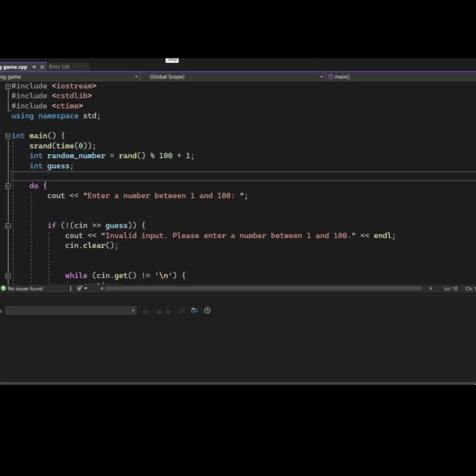
Task: Click the scroll left arrow on horizontal scrollbar
Action: coord(102,288)
